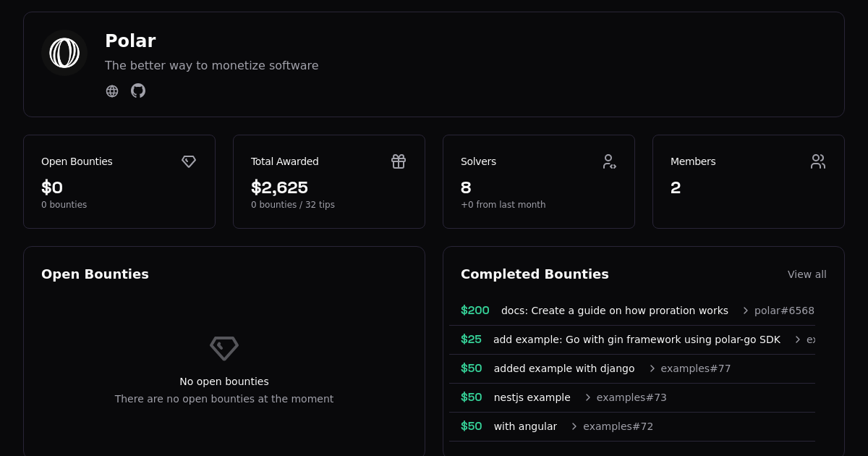Open the website globe icon link
Image resolution: width=868 pixels, height=456 pixels.
click(x=112, y=91)
